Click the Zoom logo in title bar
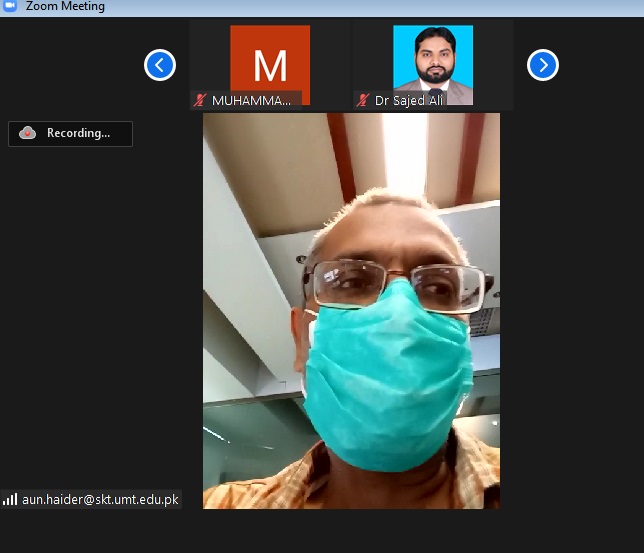Image resolution: width=644 pixels, height=553 pixels. (x=10, y=6)
